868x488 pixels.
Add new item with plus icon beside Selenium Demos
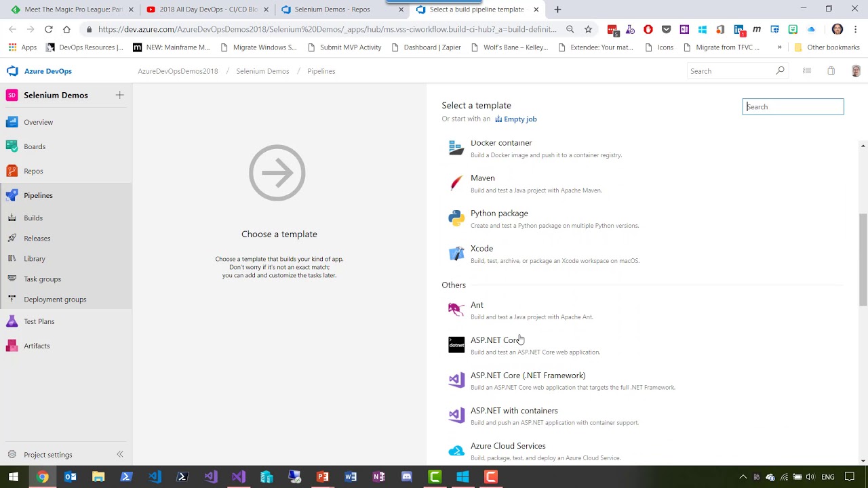click(119, 95)
